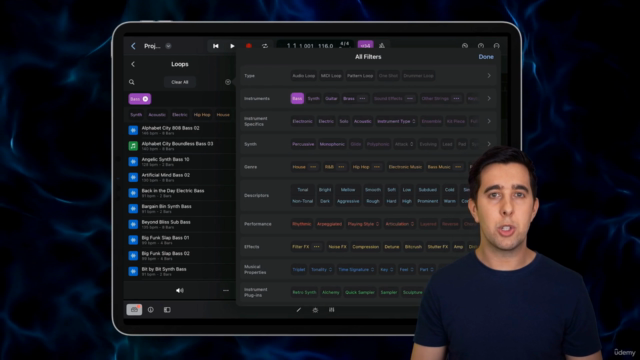Open the inspector info icon in bottom toolbar
The image size is (640, 360).
[x=151, y=310]
